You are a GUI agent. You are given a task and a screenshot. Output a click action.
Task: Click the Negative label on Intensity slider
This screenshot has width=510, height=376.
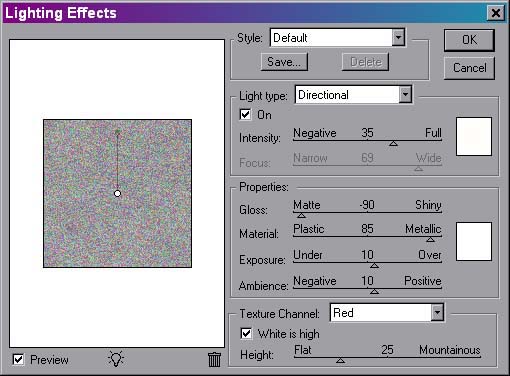pyautogui.click(x=315, y=133)
